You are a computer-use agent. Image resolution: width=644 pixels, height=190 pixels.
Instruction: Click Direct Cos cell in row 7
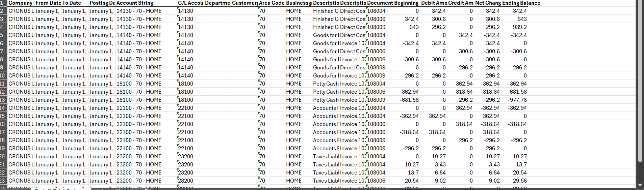click(353, 51)
